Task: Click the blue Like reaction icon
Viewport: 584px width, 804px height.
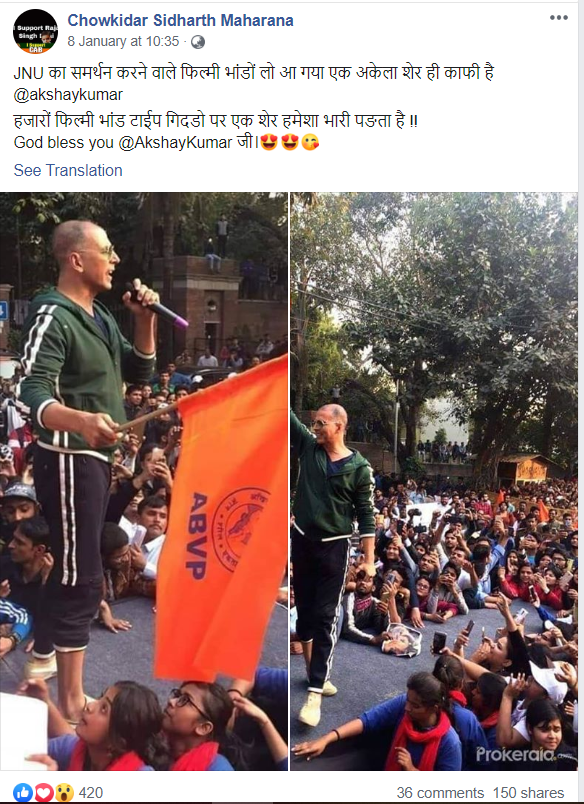Action: click(x=23, y=793)
